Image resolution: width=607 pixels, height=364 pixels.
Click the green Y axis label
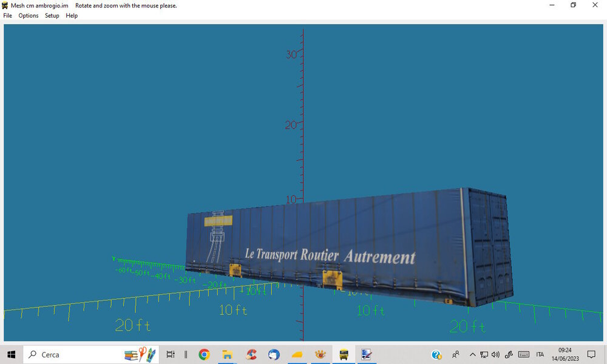tap(114, 258)
